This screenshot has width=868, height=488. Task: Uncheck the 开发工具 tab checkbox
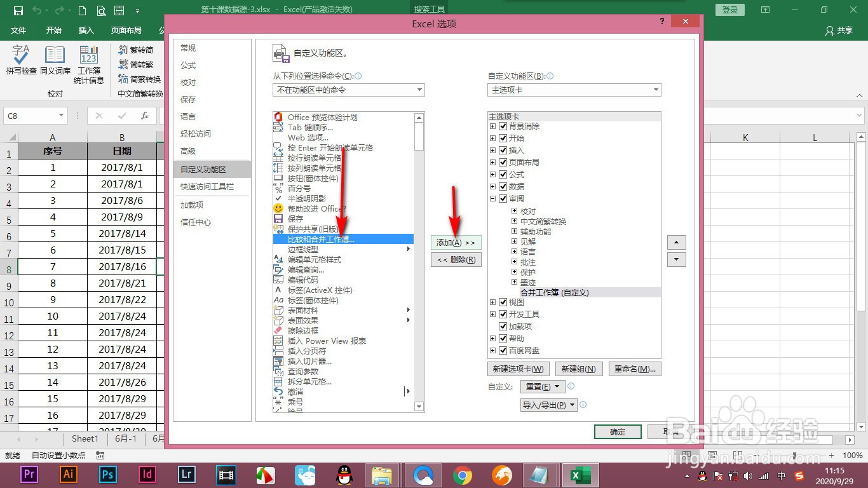point(503,315)
